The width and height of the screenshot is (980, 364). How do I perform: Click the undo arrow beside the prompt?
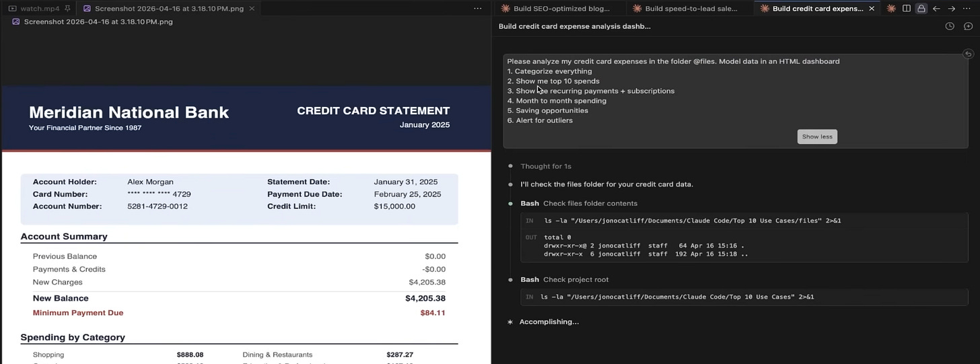pos(967,54)
